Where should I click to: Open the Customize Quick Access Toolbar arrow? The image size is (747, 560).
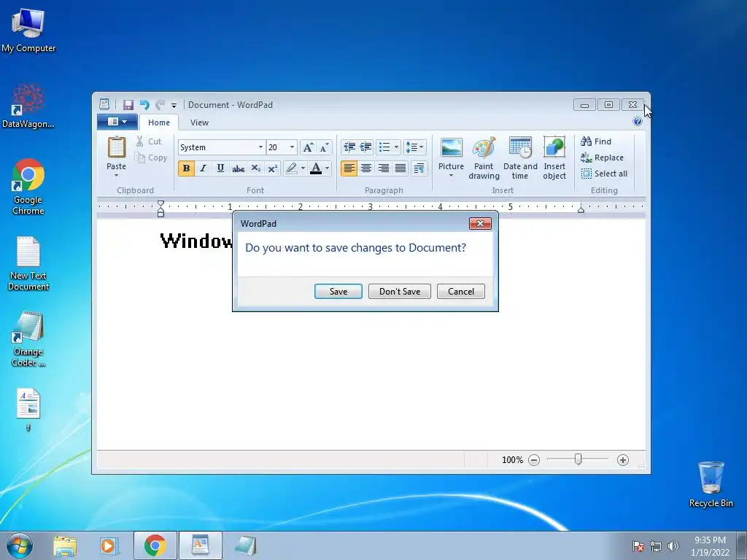coord(174,105)
